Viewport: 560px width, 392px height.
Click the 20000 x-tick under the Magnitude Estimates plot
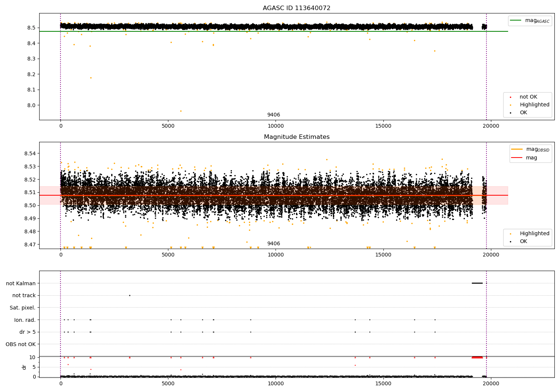491,255
